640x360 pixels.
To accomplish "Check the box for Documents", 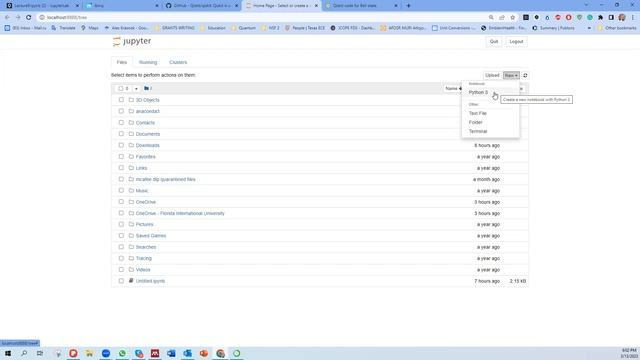I will point(121,134).
